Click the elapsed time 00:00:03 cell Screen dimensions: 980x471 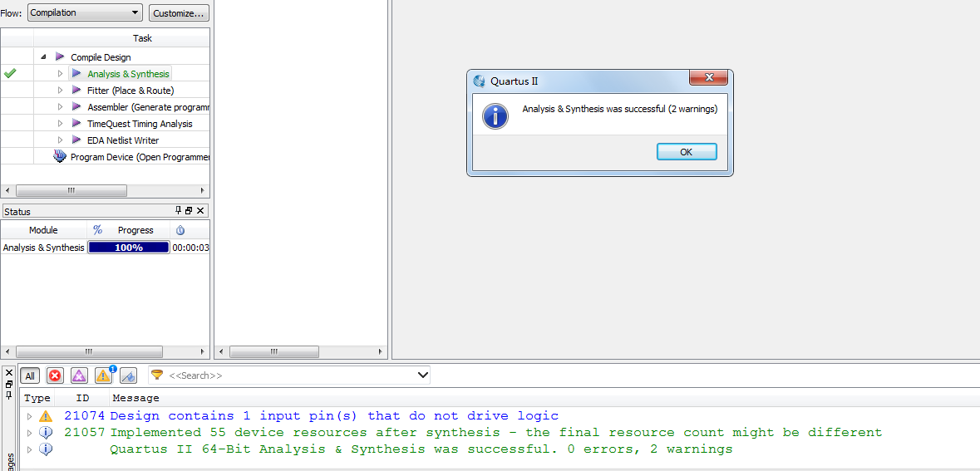[190, 248]
